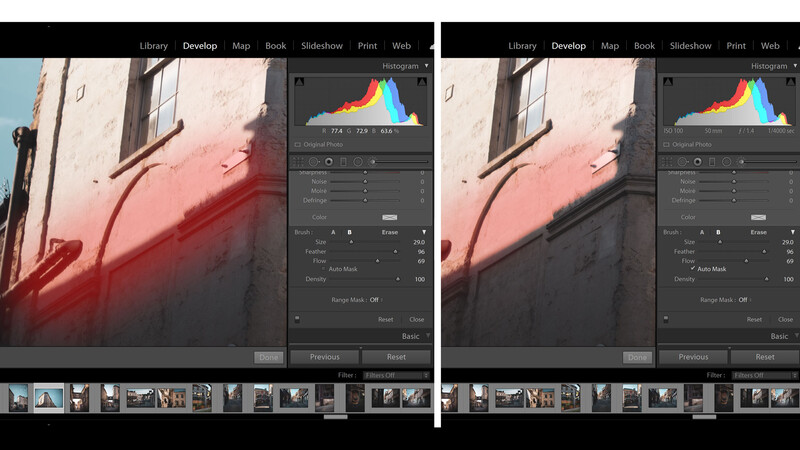Select brush B in right window
The image size is (800, 450).
click(718, 232)
